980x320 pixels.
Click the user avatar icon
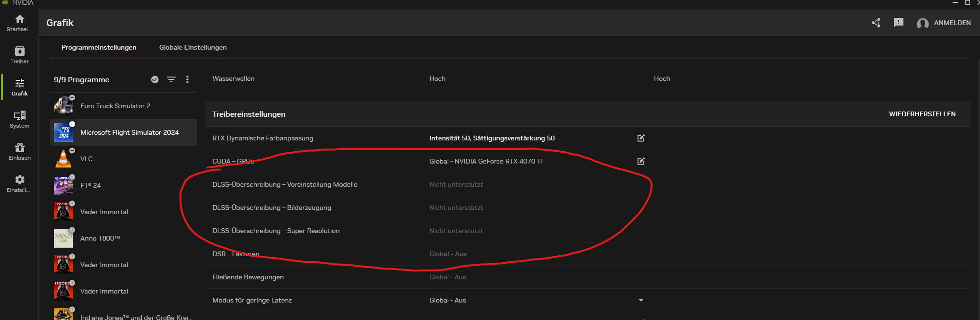point(922,23)
